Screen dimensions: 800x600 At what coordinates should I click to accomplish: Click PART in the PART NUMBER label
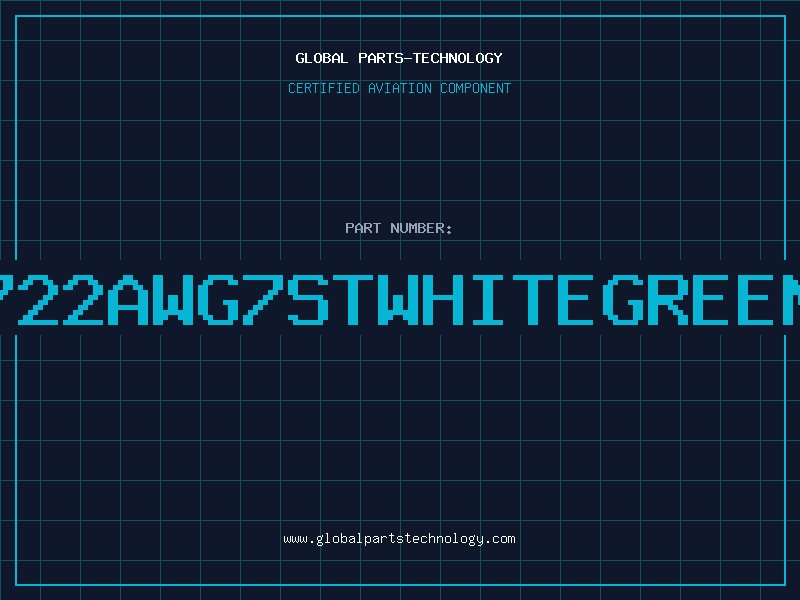coord(363,228)
